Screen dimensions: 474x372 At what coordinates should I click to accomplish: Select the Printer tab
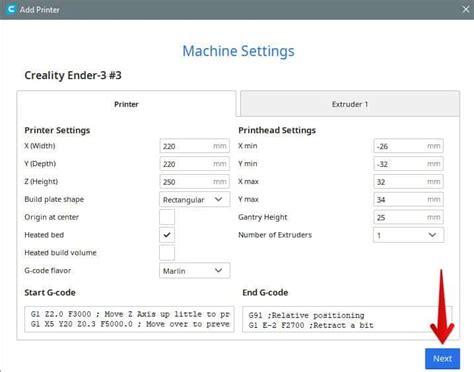point(126,104)
